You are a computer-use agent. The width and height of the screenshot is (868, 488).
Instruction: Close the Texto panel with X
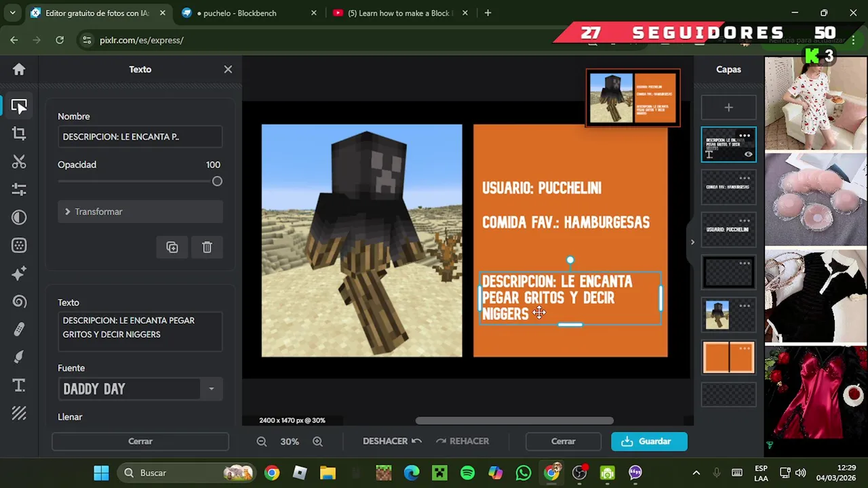(228, 69)
